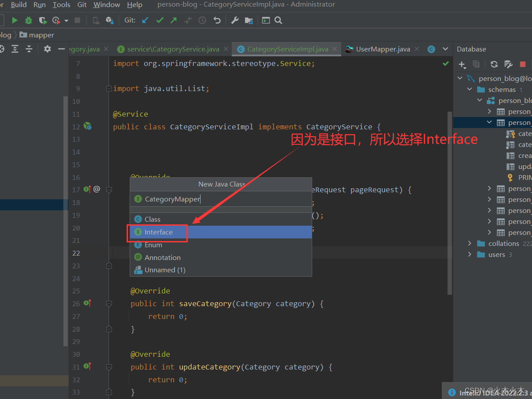Screen dimensions: 532x399
Task: Open Search Everywhere magnifier icon
Action: pyautogui.click(x=278, y=20)
